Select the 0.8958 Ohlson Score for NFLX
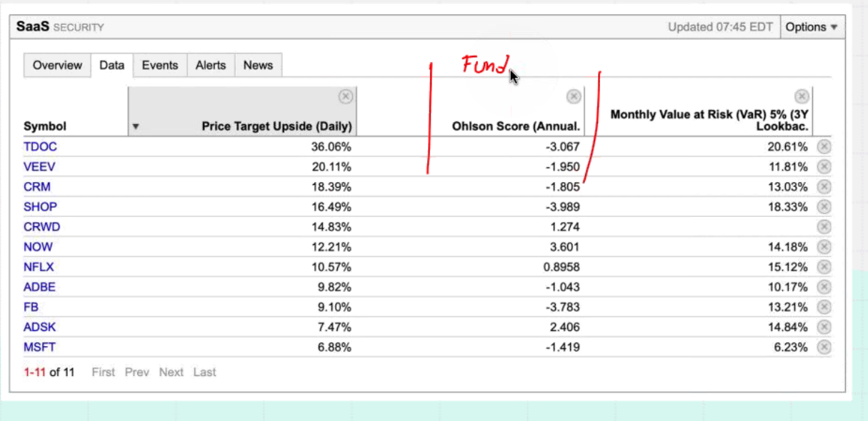Image resolution: width=868 pixels, height=421 pixels. pyautogui.click(x=562, y=267)
